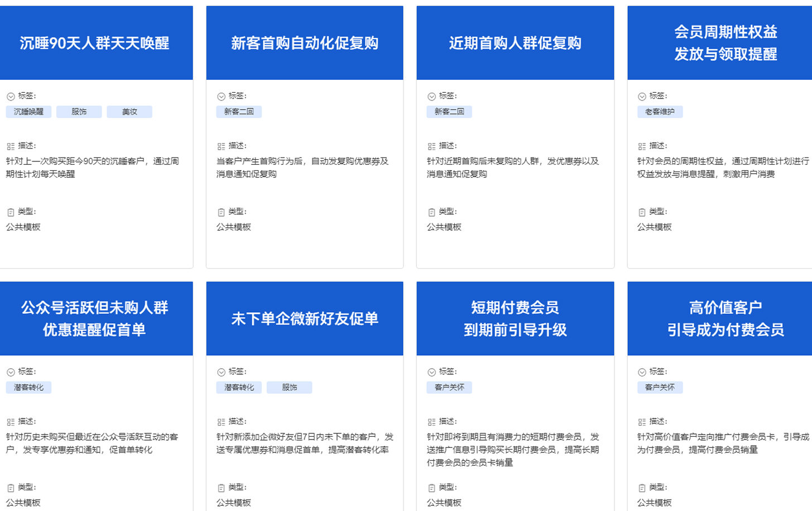Select the 服饰 tag on 未下单企微新好友促单 card
Screen dimensions: 812x511
[x=290, y=387]
